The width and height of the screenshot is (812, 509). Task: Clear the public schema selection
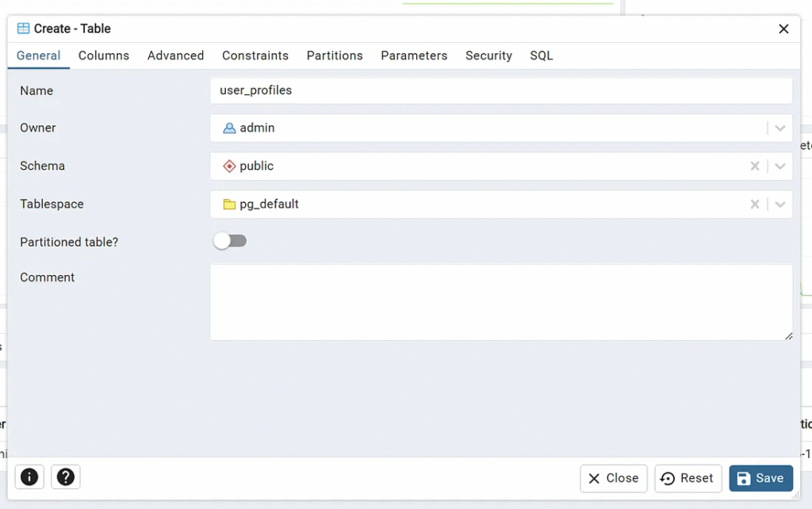pos(755,166)
